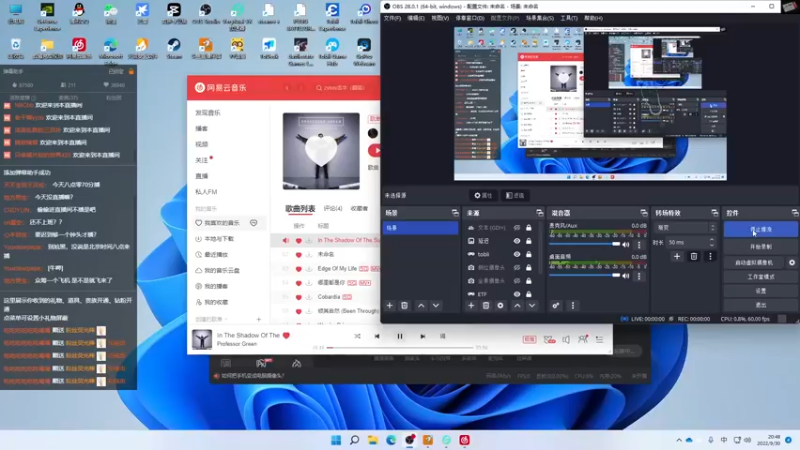
Task: Mute the 麦克风/Aux speaker icon
Action: 626,244
